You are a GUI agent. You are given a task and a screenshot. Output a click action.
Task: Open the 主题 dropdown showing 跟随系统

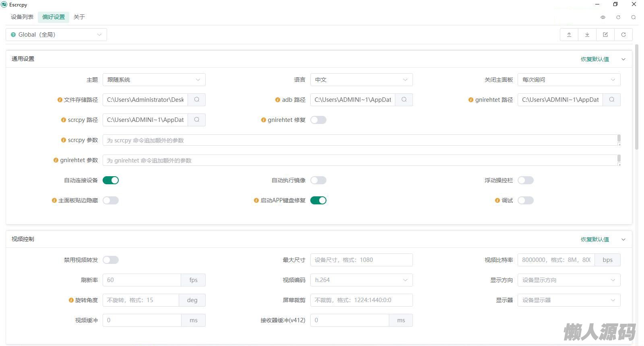154,80
